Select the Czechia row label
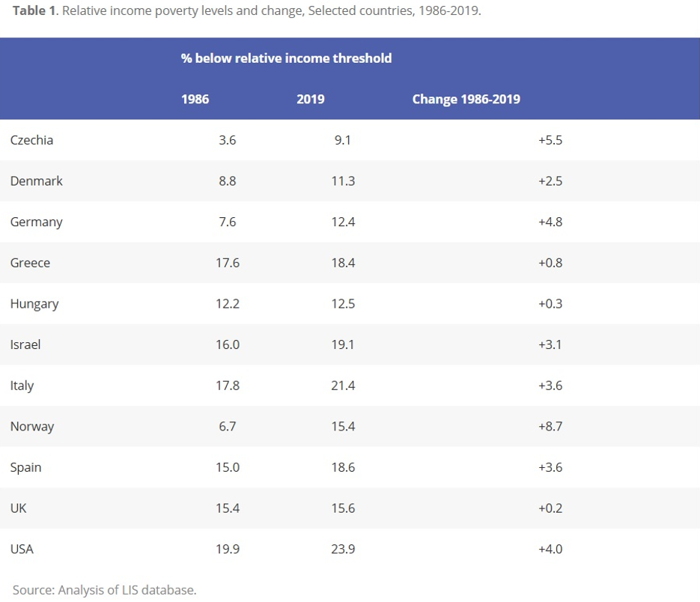This screenshot has height=602, width=700. pyautogui.click(x=31, y=140)
